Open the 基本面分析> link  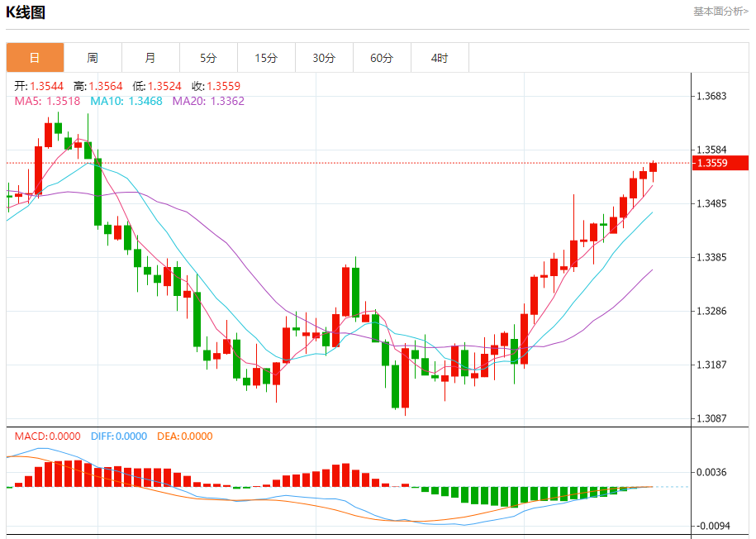720,11
